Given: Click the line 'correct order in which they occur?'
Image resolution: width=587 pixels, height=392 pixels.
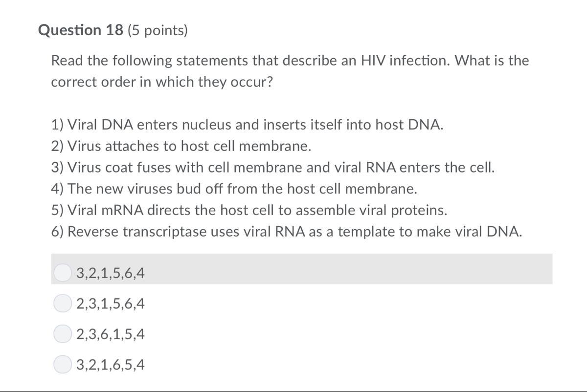Looking at the screenshot, I should pyautogui.click(x=162, y=82).
